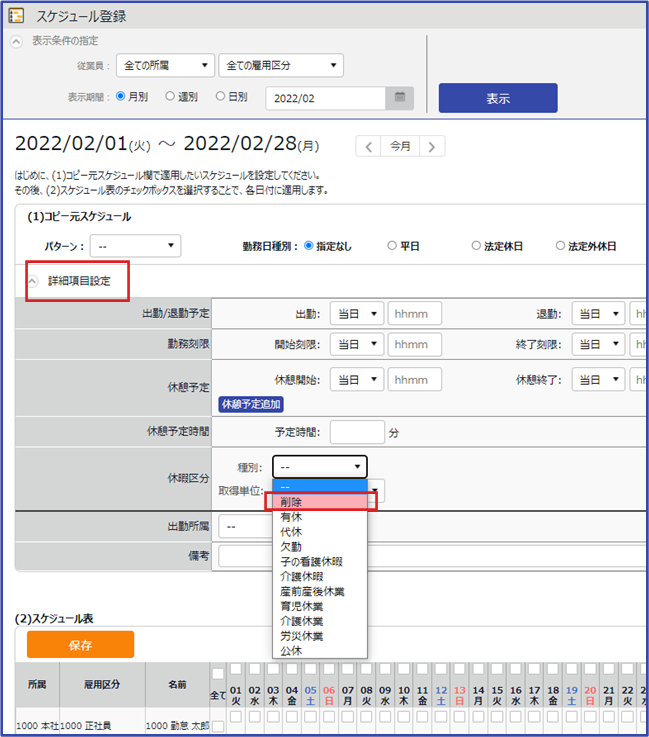
Task: Click the orange 保存 button
Action: point(80,645)
